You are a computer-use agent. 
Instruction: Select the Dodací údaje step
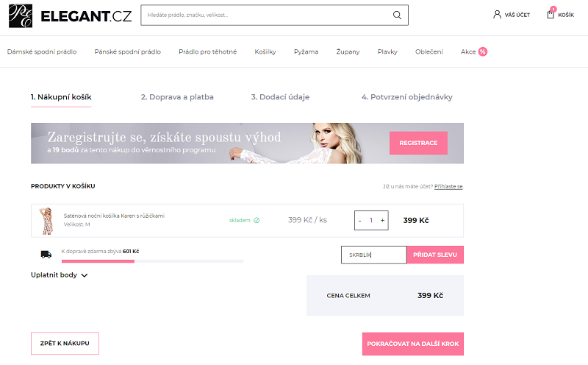pos(280,97)
